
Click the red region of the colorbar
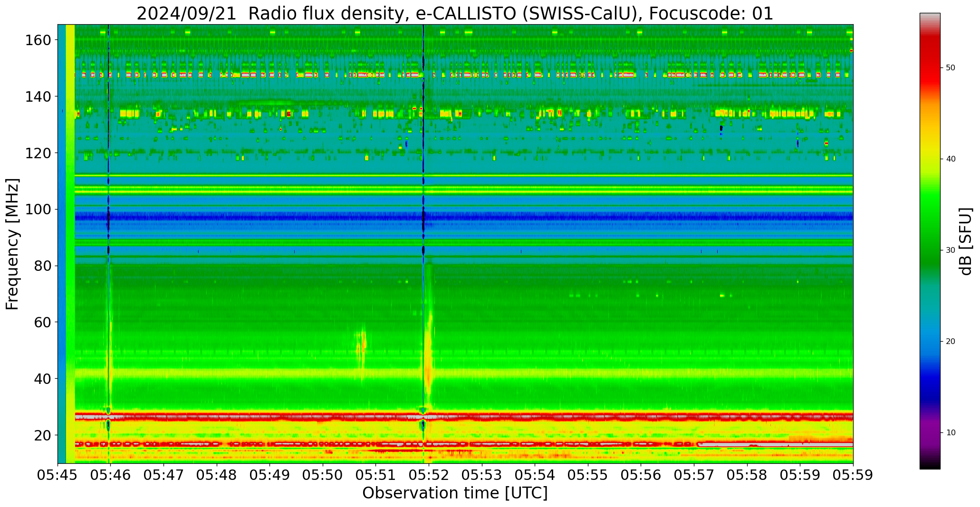pos(930,71)
